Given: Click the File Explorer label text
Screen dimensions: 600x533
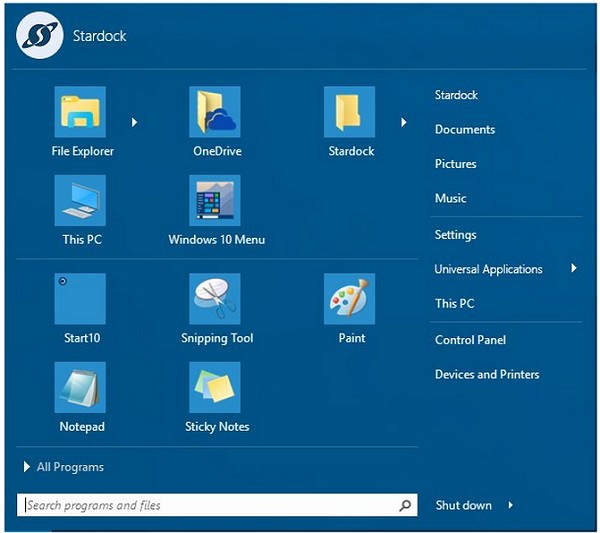Looking at the screenshot, I should pos(83,151).
